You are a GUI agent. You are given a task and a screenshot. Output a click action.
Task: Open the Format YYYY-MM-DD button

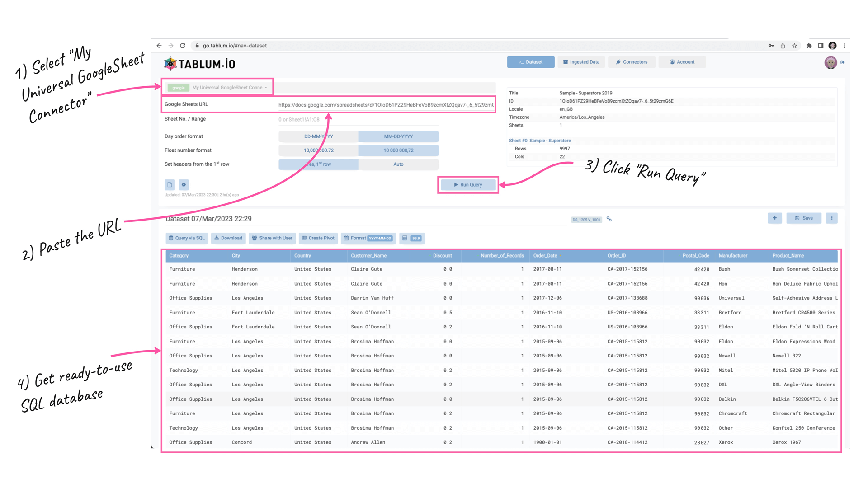point(368,238)
